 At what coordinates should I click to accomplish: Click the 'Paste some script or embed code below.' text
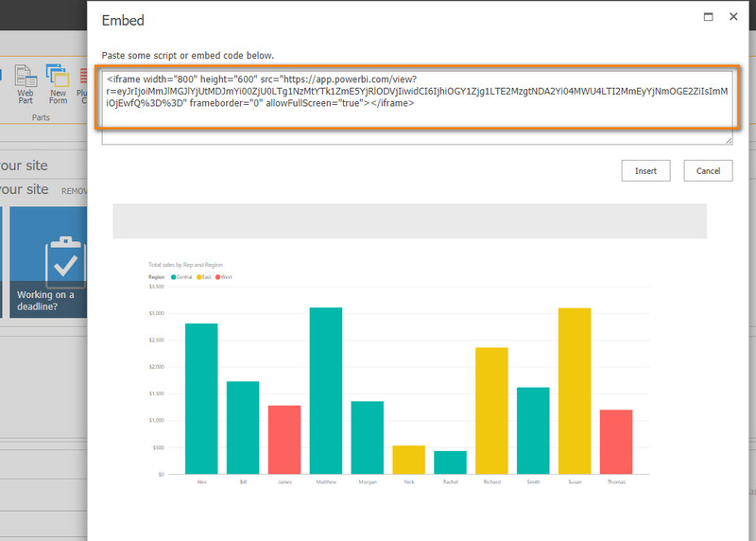pyautogui.click(x=187, y=56)
